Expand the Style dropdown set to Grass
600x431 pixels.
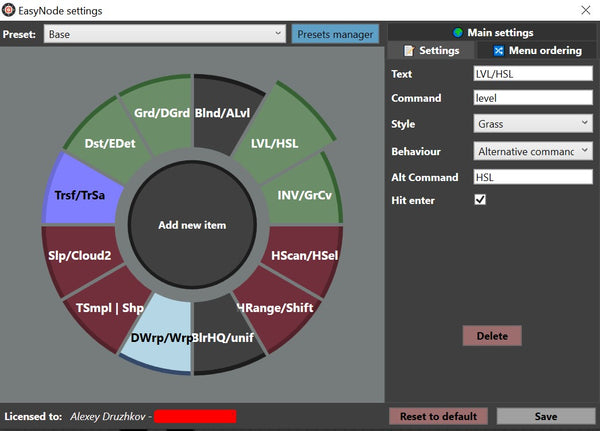532,124
